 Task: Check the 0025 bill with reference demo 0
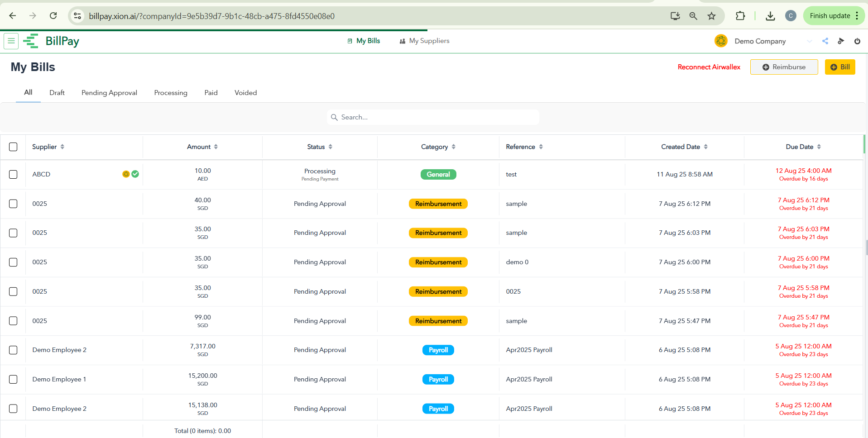point(13,262)
